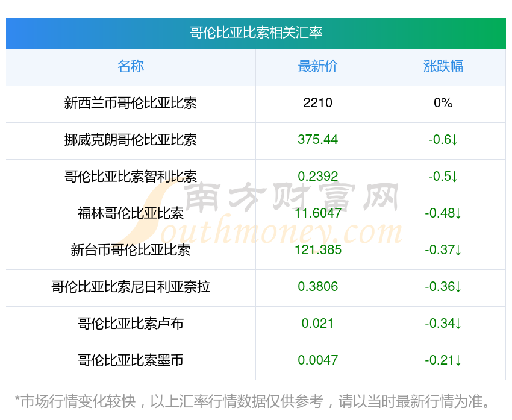Select the row name 新西兰币哥伦比亚比索
512x420 pixels.
[131, 103]
